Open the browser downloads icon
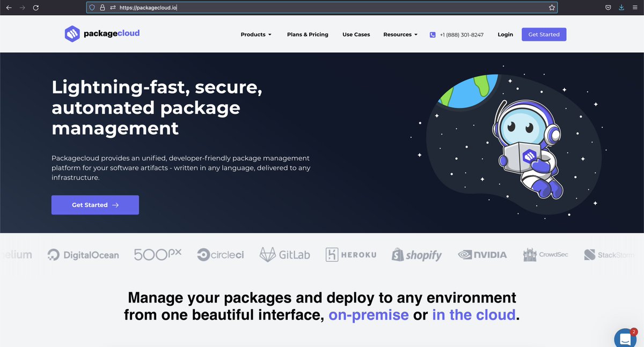Screen dimensions: 644x347 coord(621,8)
